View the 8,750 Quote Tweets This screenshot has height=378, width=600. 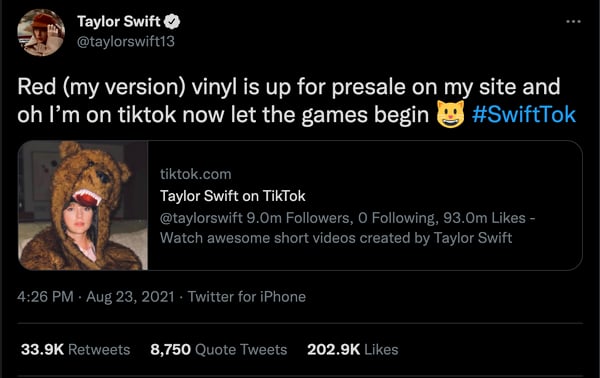218,349
